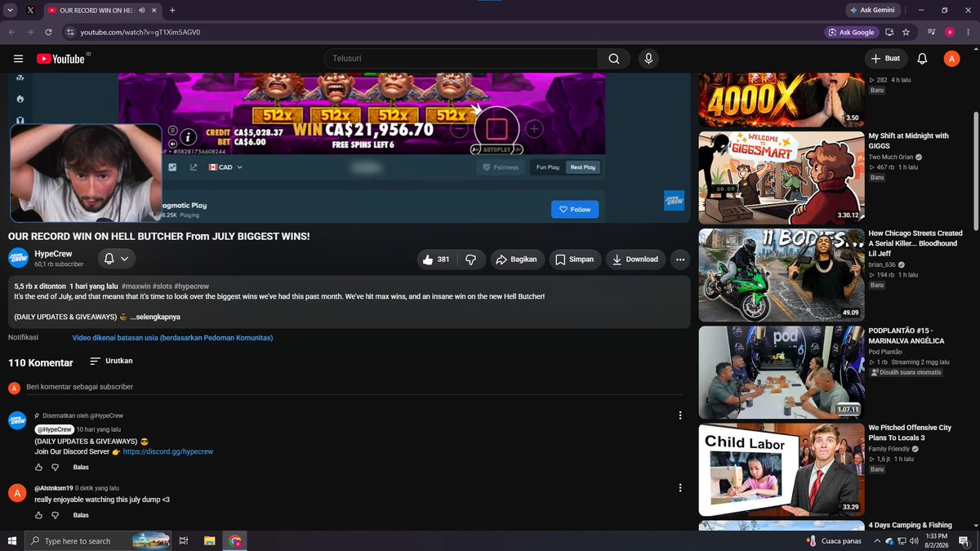980x551 pixels.
Task: Click the Download button
Action: pos(635,260)
